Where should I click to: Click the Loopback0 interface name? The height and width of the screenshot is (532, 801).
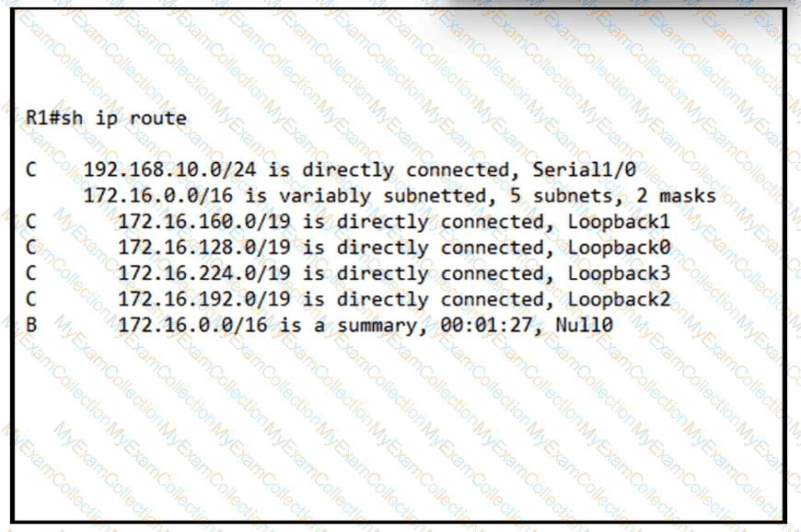pyautogui.click(x=619, y=248)
